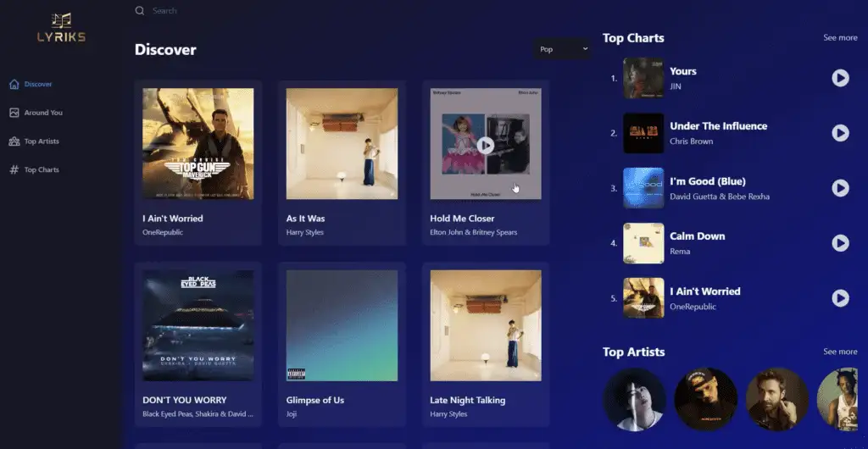Open the Pop genre dropdown
868x449 pixels.
(x=562, y=49)
